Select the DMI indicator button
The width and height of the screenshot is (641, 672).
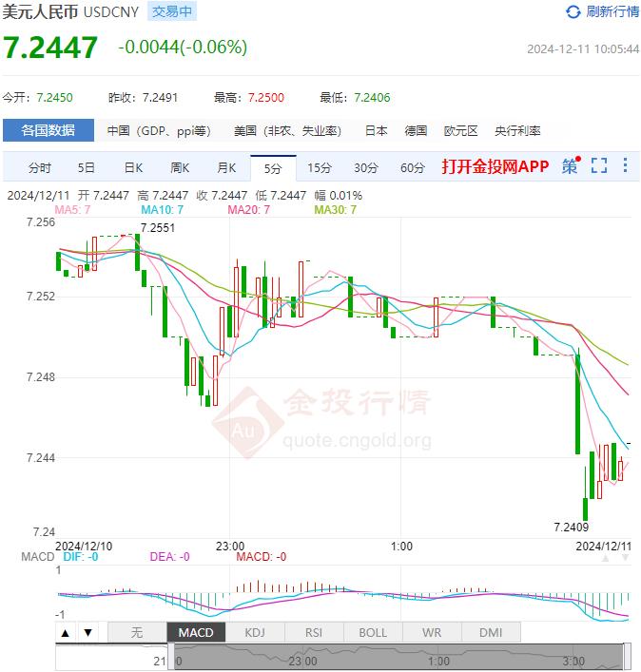click(491, 633)
